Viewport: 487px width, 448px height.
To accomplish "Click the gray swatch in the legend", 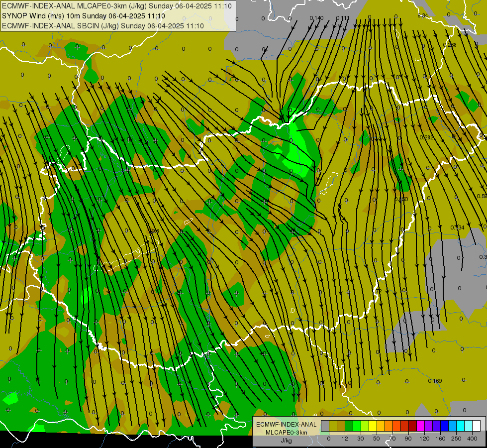I will click(x=325, y=426).
